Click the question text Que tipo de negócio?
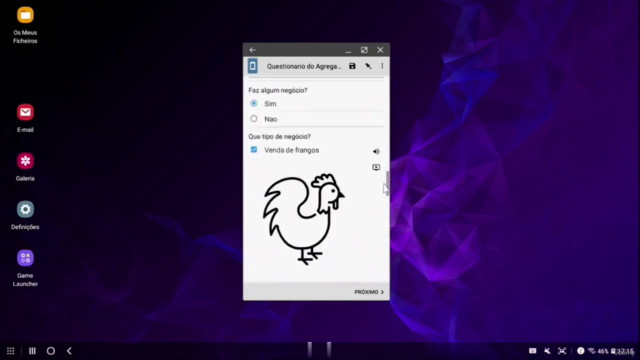The image size is (640, 360). pyautogui.click(x=280, y=137)
